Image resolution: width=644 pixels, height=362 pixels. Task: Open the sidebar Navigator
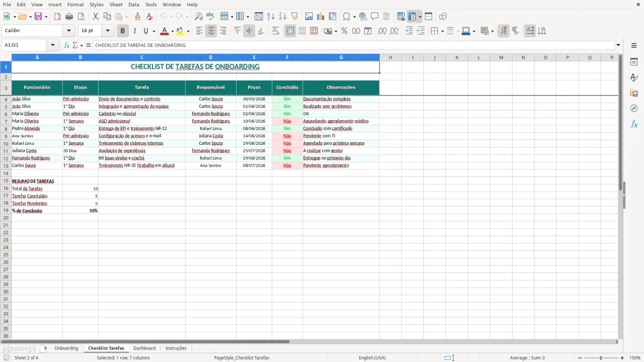(x=634, y=109)
